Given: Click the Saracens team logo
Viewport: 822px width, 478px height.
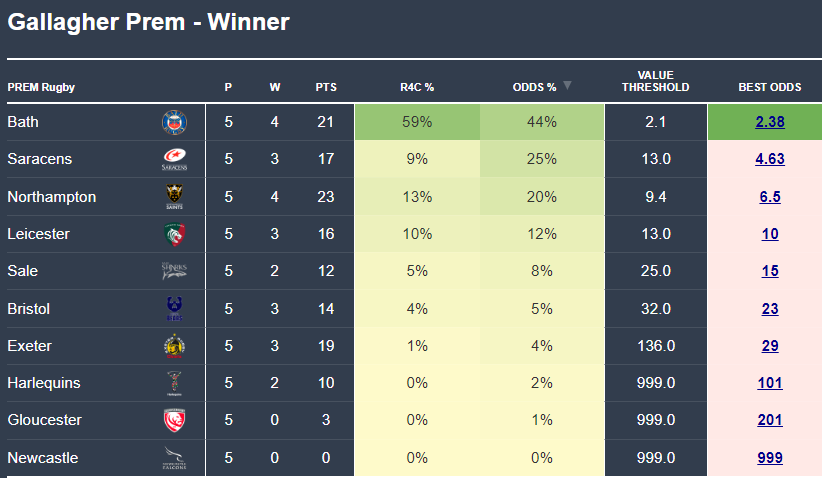Looking at the screenshot, I should pos(174,159).
